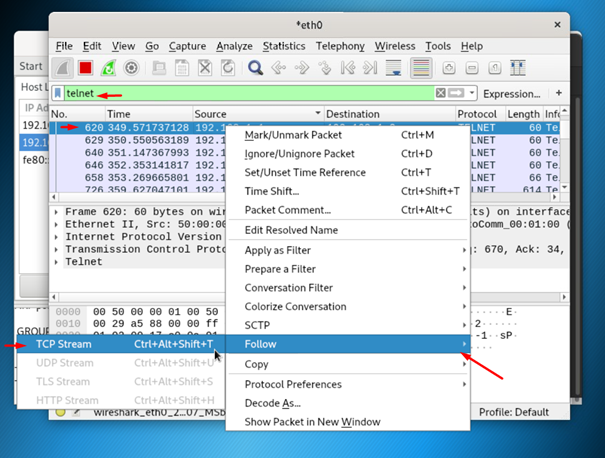Go forward in packet history
This screenshot has width=605, height=458.
point(302,68)
